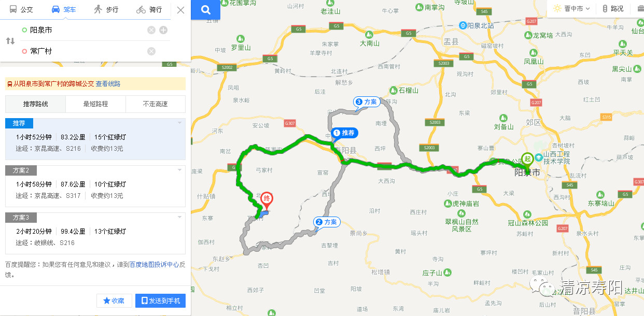
Task: Switch to 公交 transit mode
Action: coord(21,9)
